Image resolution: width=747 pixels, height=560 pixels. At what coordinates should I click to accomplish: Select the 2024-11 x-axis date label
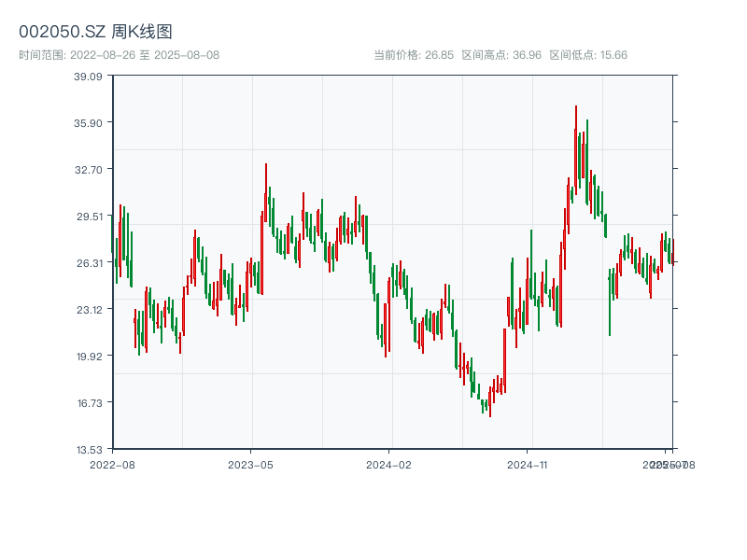pos(527,464)
